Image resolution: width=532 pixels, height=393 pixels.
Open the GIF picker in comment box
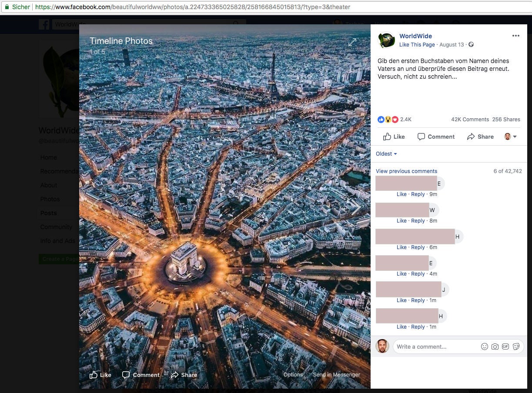(x=505, y=346)
